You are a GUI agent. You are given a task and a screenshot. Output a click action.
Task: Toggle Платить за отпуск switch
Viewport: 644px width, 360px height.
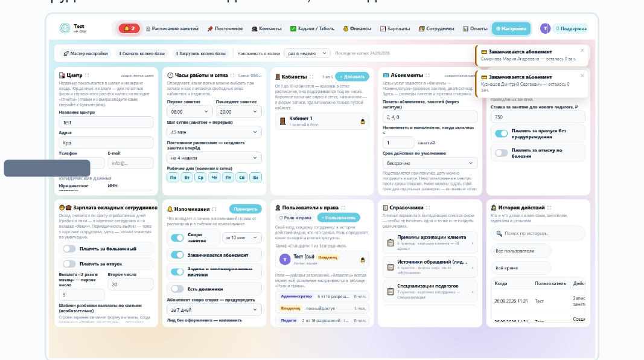(x=69, y=264)
